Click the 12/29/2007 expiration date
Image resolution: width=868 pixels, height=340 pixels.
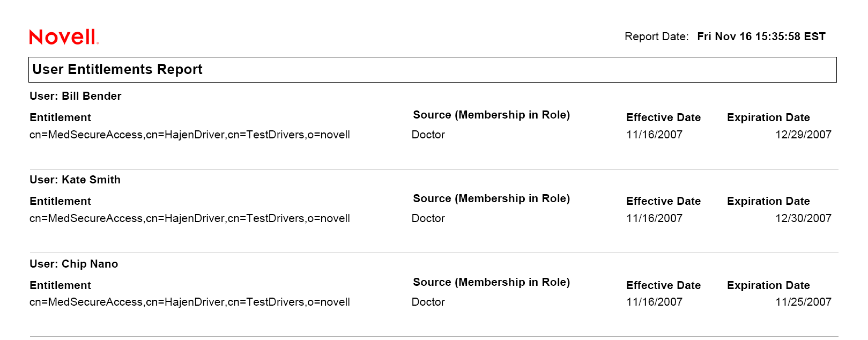point(803,135)
